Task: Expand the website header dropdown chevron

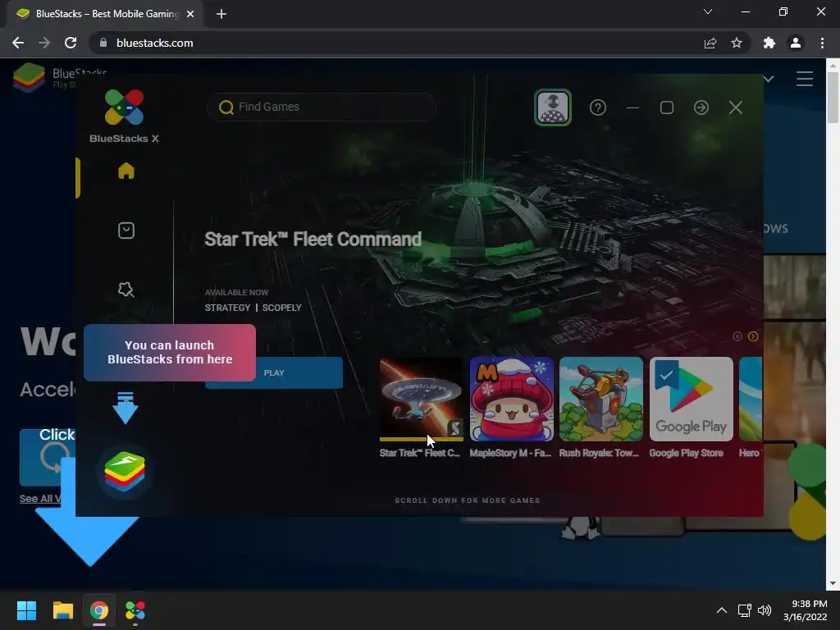Action: [769, 79]
